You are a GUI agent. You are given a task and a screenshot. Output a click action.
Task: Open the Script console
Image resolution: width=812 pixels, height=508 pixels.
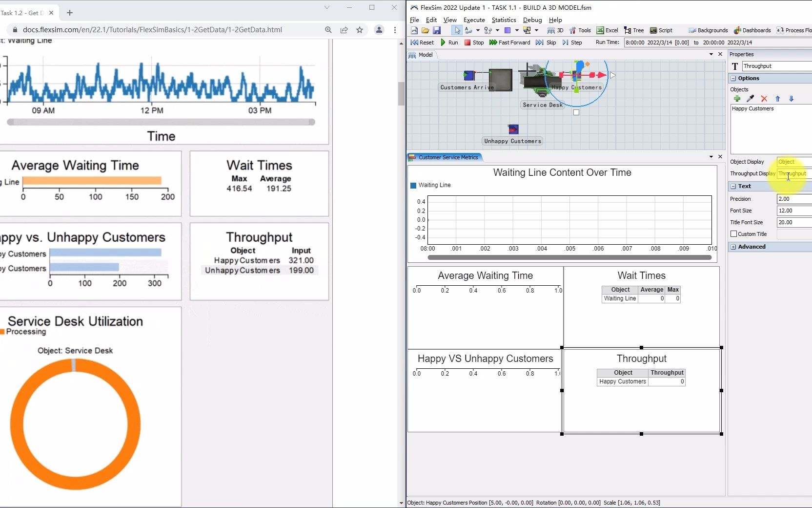click(x=662, y=30)
